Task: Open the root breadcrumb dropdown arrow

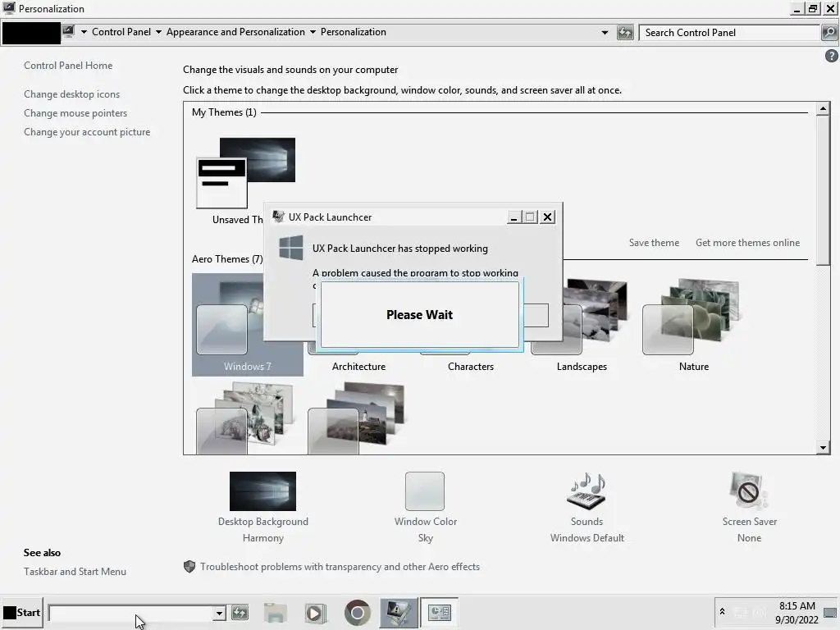Action: [84, 32]
